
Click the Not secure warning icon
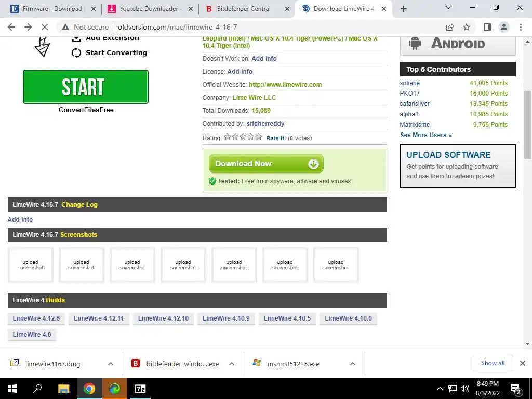[x=65, y=27]
